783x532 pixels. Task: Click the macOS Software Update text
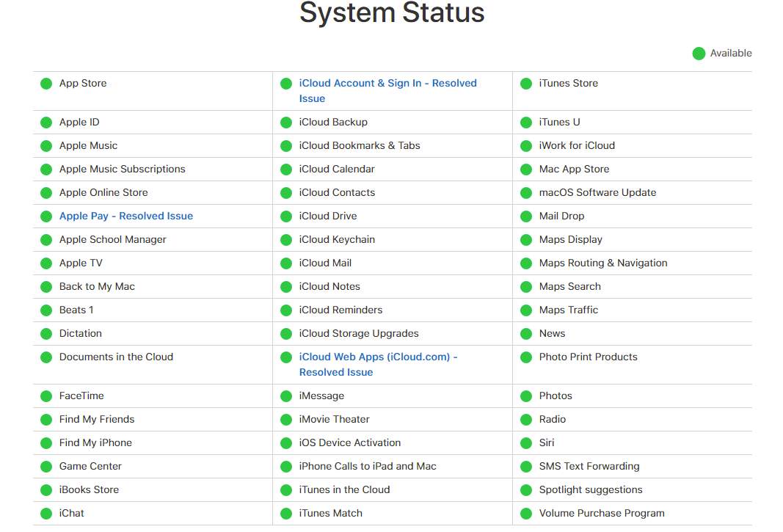[598, 192]
